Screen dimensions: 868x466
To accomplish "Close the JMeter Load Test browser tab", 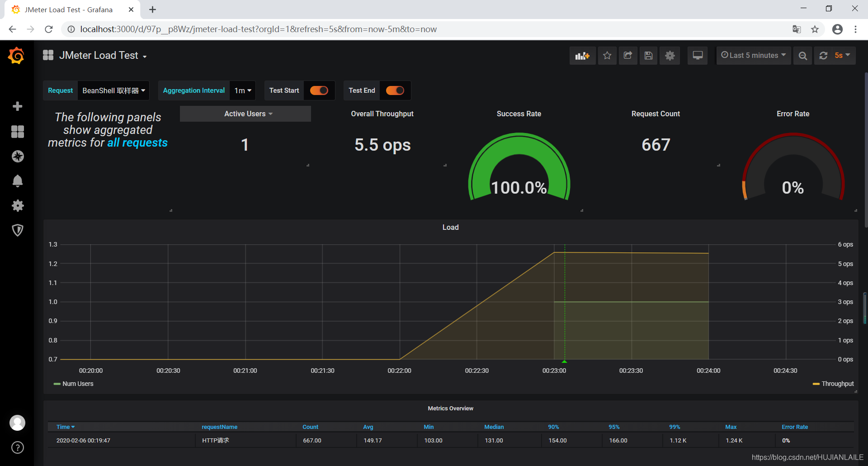I will (x=131, y=10).
